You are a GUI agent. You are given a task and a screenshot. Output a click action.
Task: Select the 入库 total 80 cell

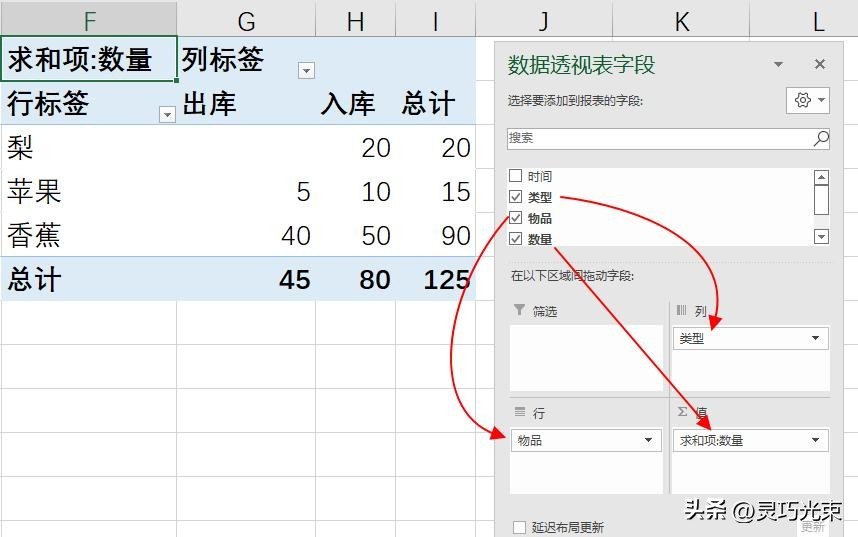click(x=356, y=279)
